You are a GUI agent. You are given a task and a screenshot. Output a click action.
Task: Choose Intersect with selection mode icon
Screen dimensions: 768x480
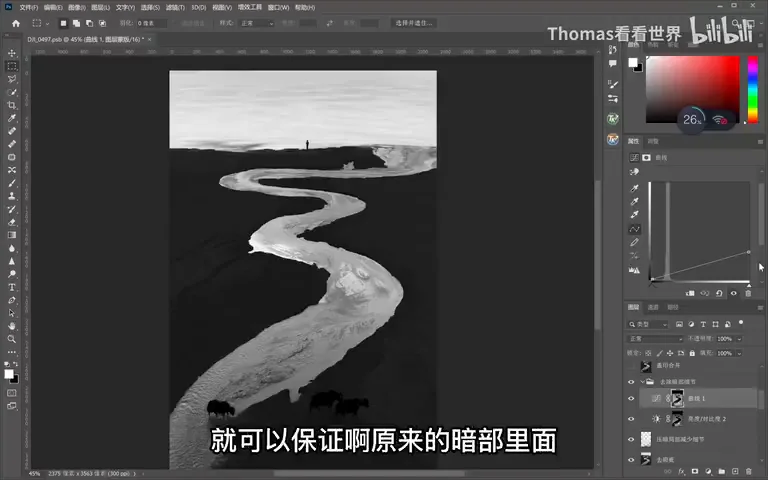coord(102,23)
